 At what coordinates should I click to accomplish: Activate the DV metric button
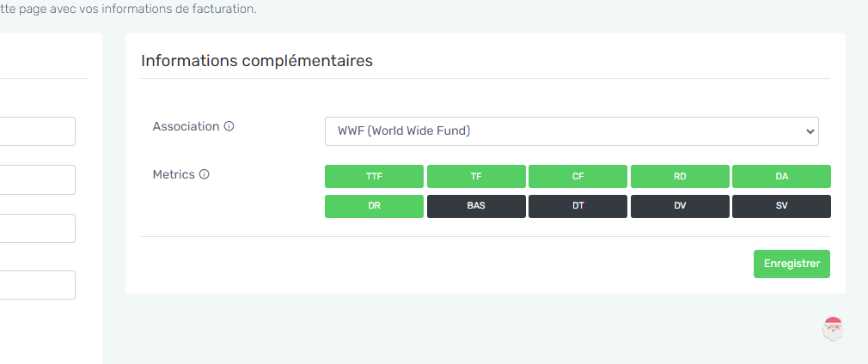[x=680, y=206]
